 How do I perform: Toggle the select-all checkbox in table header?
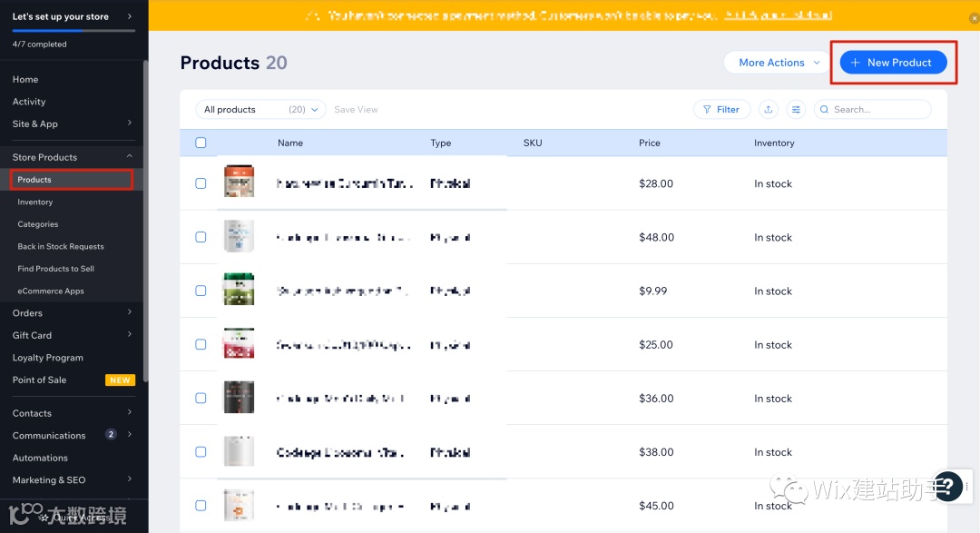(201, 143)
